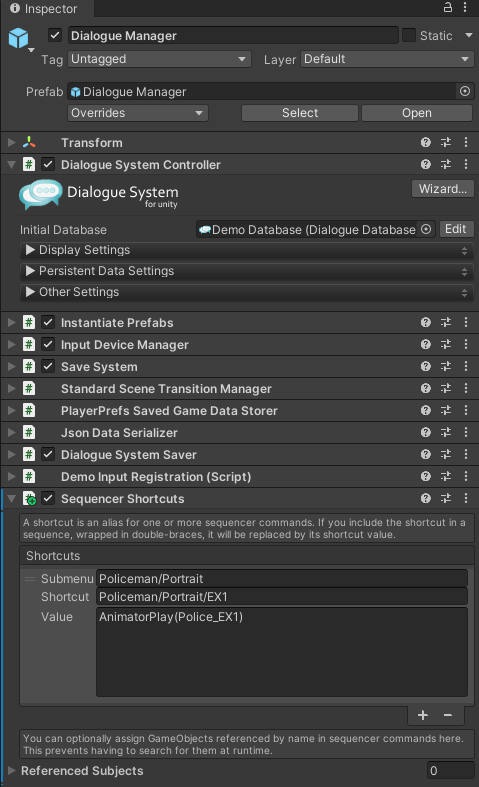
Task: Open Input Device Manager kebab menu
Action: coord(466,345)
